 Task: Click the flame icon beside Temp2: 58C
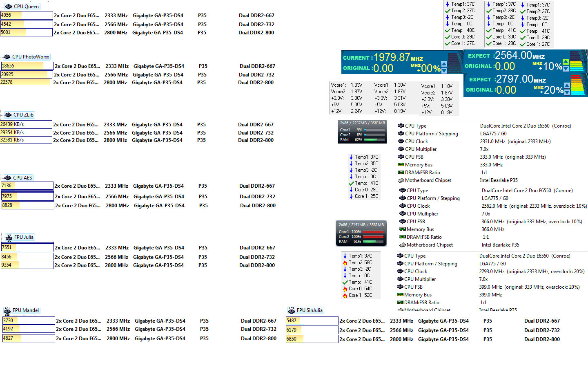(345, 263)
